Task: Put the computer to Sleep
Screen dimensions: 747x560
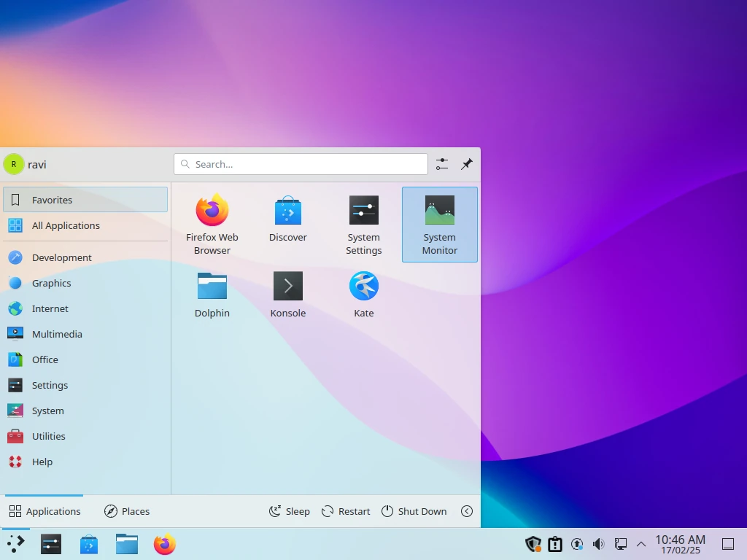Action: click(290, 511)
